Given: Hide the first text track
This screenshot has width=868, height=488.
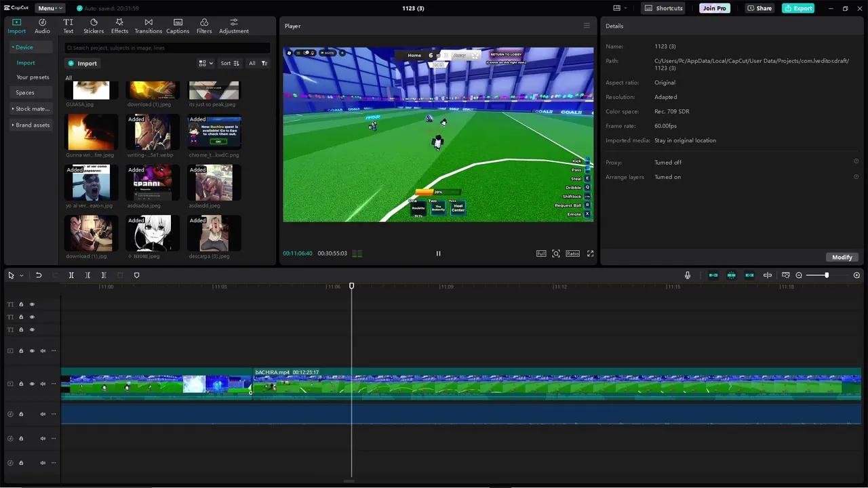Looking at the screenshot, I should coord(32,304).
